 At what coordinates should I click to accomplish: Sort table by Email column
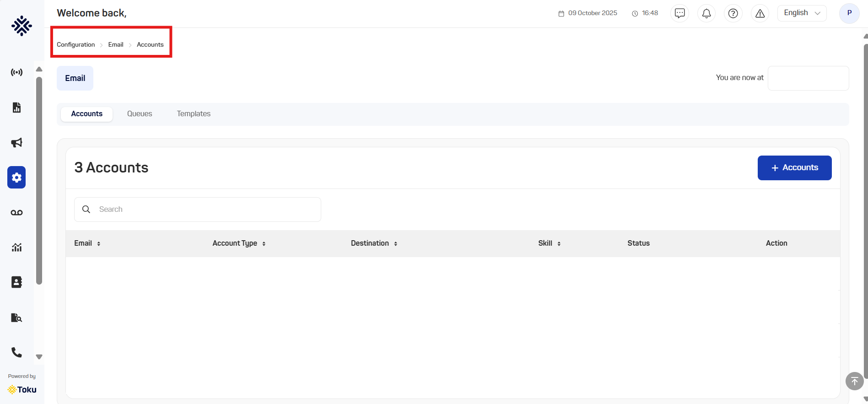[x=99, y=244]
